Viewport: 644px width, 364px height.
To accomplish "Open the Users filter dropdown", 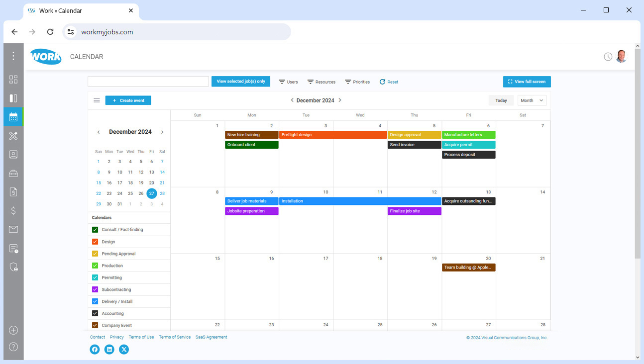I will (x=288, y=82).
